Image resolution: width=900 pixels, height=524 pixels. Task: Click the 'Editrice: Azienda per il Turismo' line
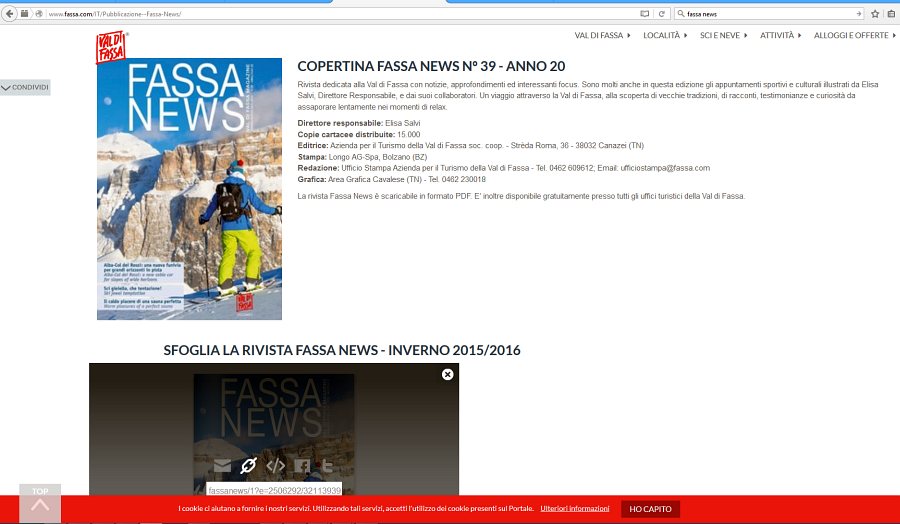tap(471, 146)
